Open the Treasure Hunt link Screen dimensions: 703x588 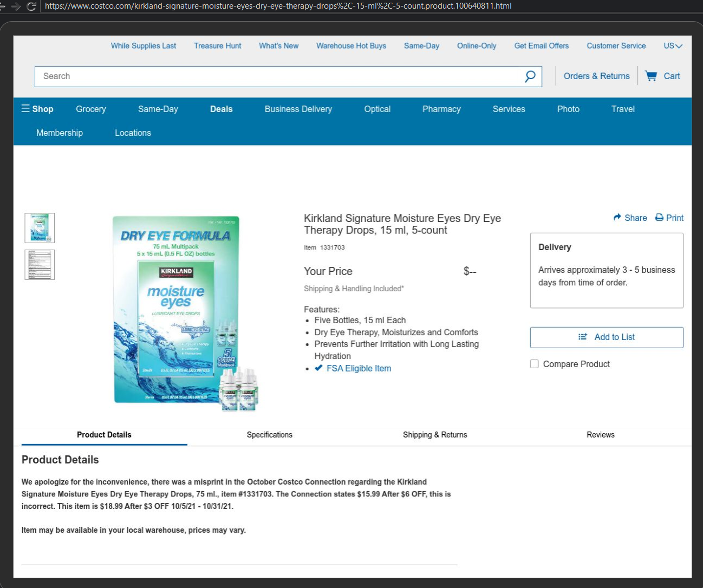point(218,46)
